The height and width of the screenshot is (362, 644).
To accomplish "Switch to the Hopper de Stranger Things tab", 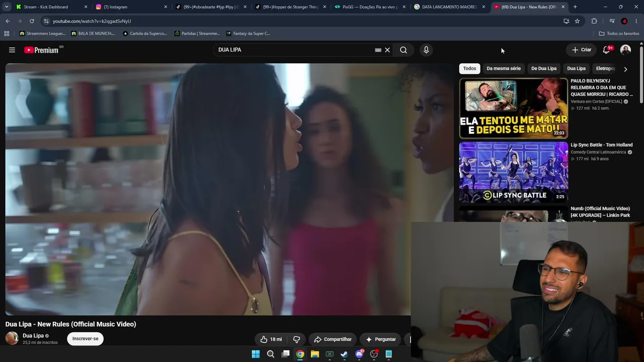I will (x=290, y=7).
